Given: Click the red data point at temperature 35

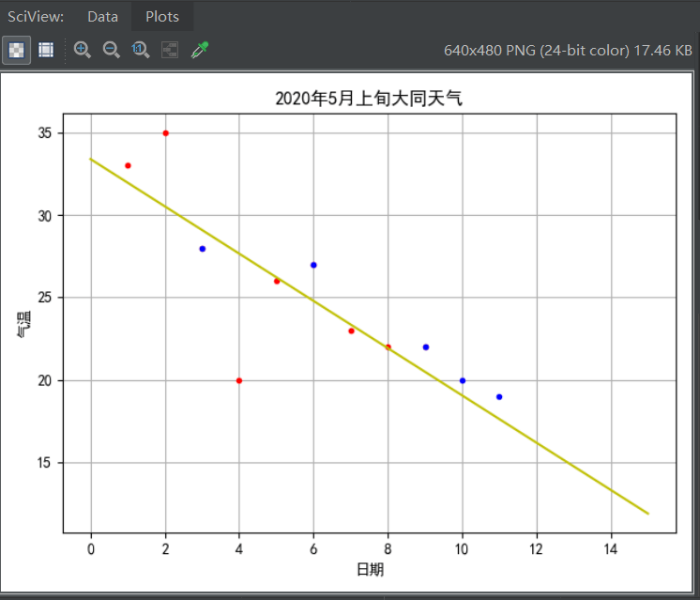Looking at the screenshot, I should (166, 133).
